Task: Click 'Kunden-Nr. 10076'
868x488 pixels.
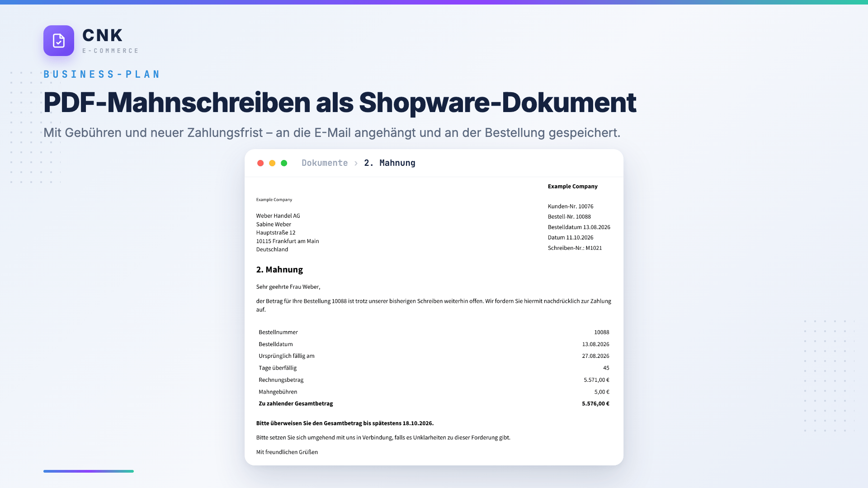Action: pyautogui.click(x=571, y=206)
